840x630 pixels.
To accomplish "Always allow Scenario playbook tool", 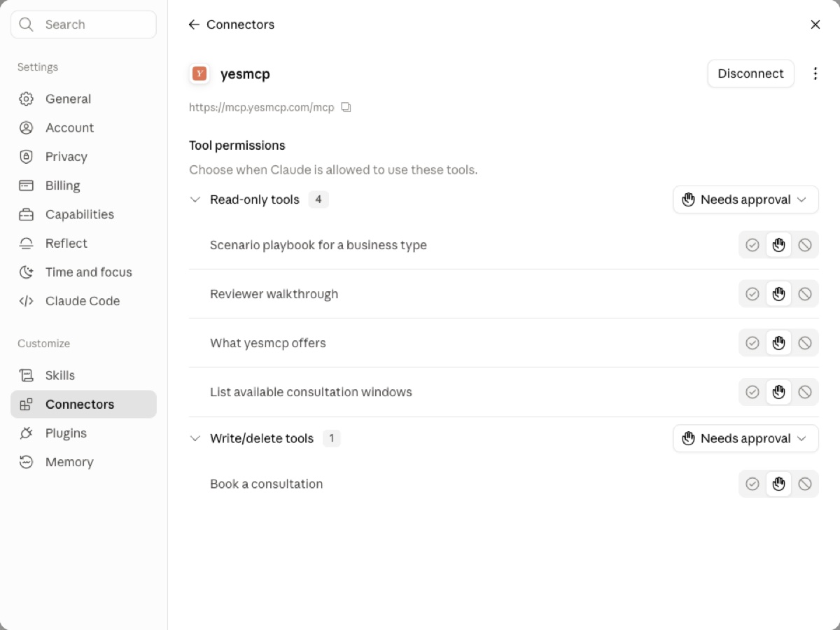I will [752, 245].
